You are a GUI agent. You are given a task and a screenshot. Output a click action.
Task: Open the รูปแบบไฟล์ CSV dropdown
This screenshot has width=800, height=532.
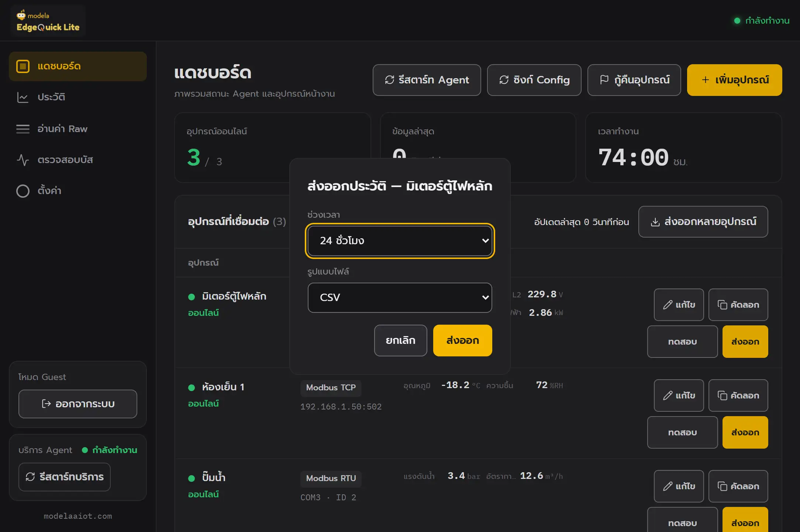click(x=400, y=298)
